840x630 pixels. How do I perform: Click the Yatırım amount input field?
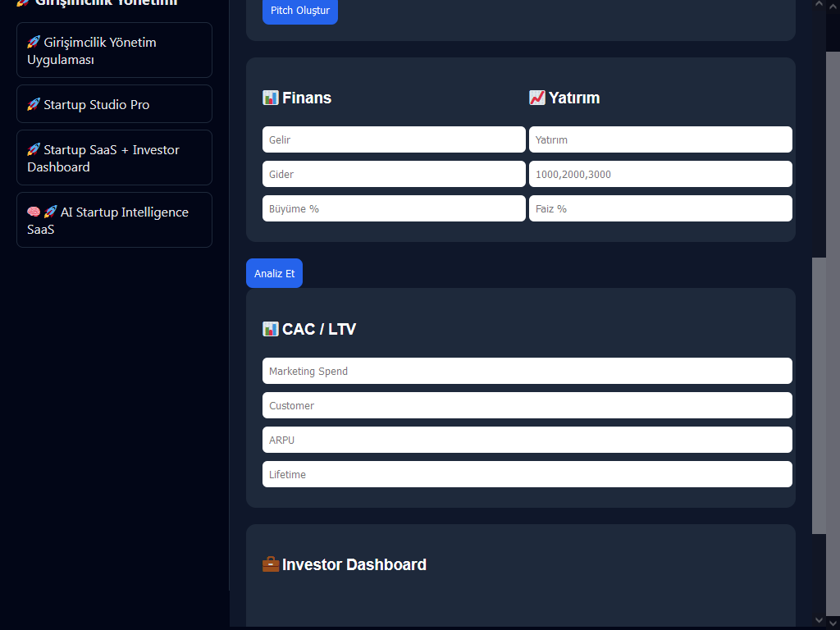click(x=660, y=139)
